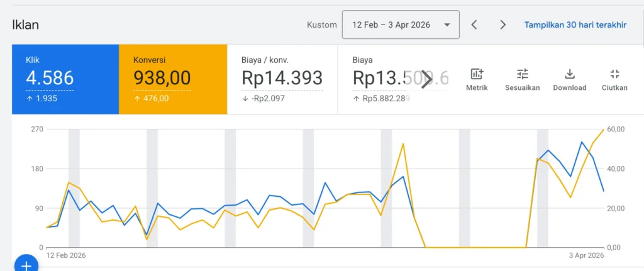
Task: Click the Kustom date label
Action: pos(321,25)
